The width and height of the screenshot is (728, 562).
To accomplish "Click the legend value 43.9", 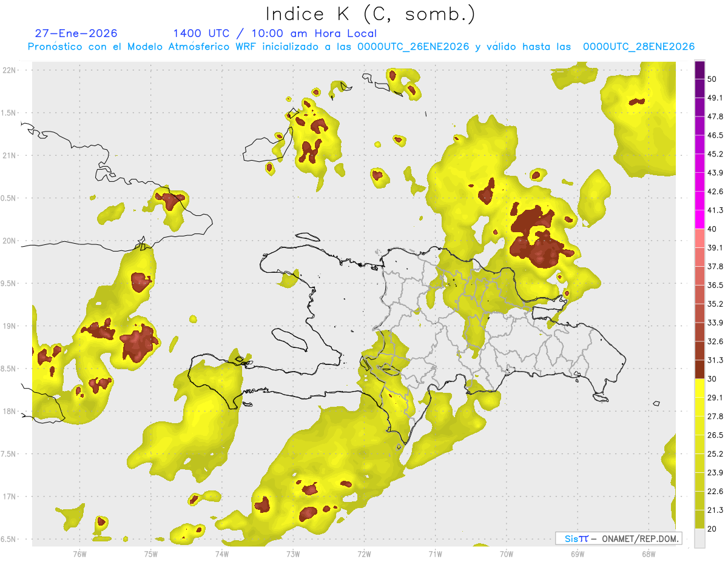I will 716,173.
